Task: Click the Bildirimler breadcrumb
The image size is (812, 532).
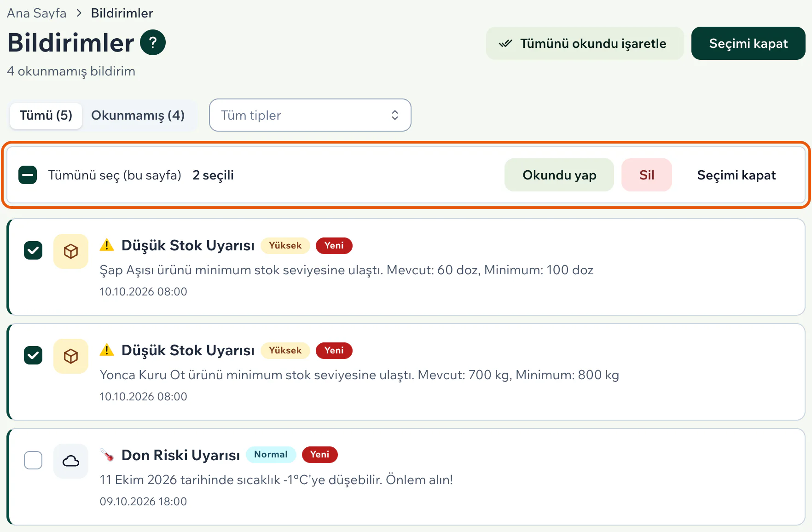Action: [x=122, y=13]
